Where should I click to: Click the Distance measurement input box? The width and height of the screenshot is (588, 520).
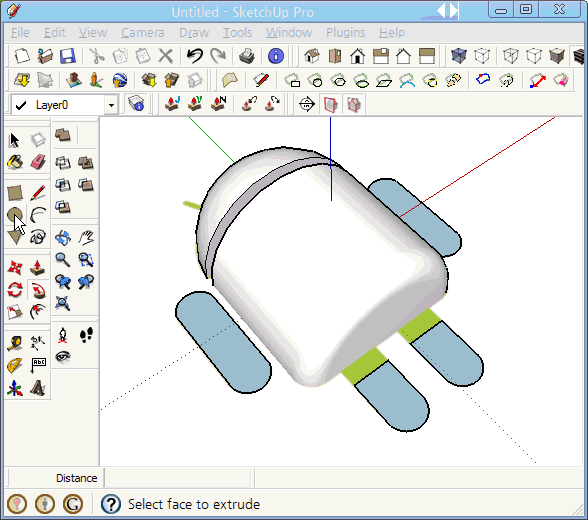tap(177, 478)
